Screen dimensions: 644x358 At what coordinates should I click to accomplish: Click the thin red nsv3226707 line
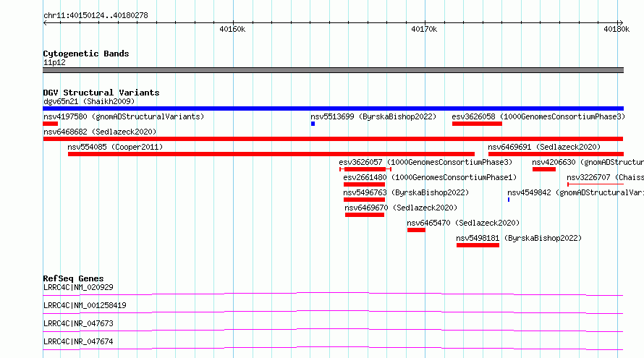[596, 184]
